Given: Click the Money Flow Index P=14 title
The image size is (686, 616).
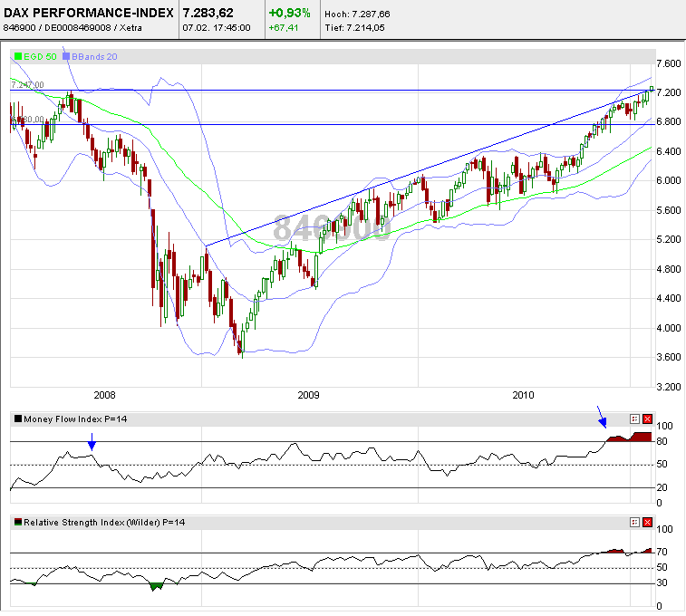Looking at the screenshot, I should pyautogui.click(x=75, y=419).
